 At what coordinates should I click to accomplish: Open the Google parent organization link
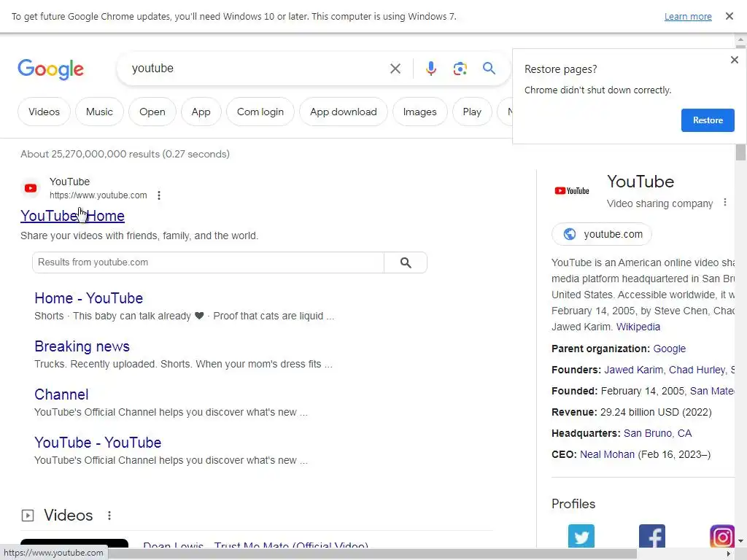670,349
